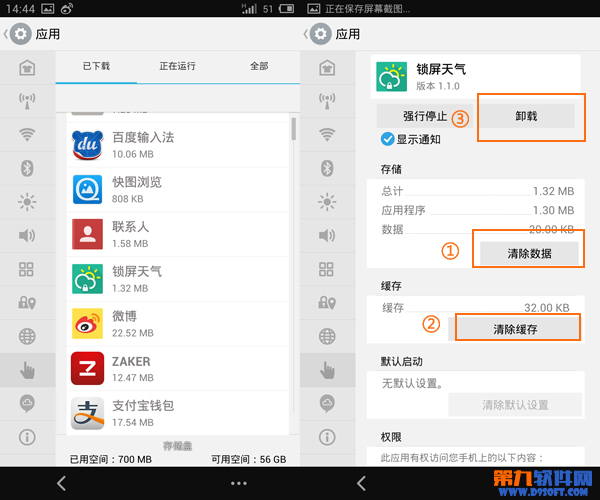Tap info about-phone icon in left sidebar
The width and height of the screenshot is (600, 500).
click(x=27, y=437)
